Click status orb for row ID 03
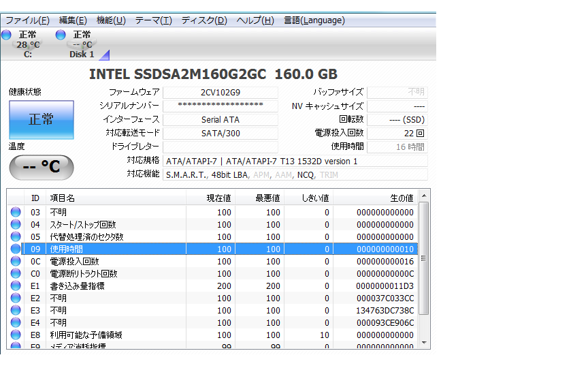This screenshot has width=588, height=368. coord(16,213)
